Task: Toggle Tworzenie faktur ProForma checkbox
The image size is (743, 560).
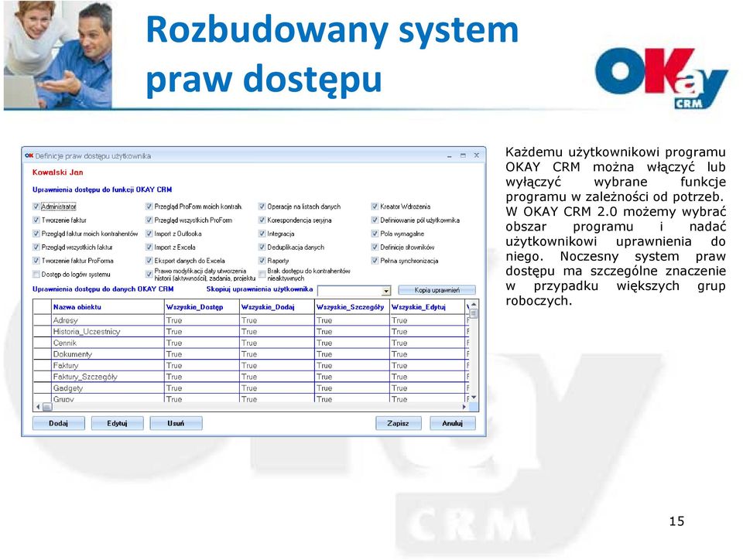Action: coord(36,261)
